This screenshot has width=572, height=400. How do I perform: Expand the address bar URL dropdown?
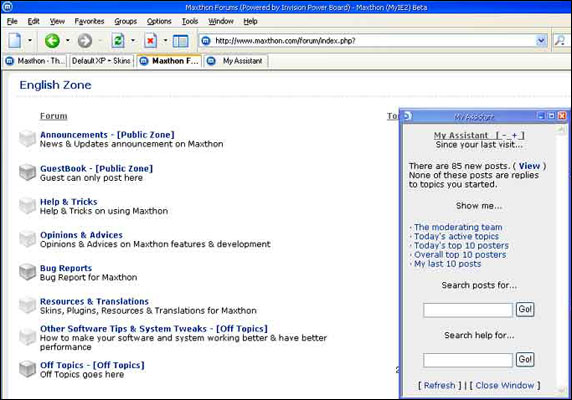tap(541, 40)
